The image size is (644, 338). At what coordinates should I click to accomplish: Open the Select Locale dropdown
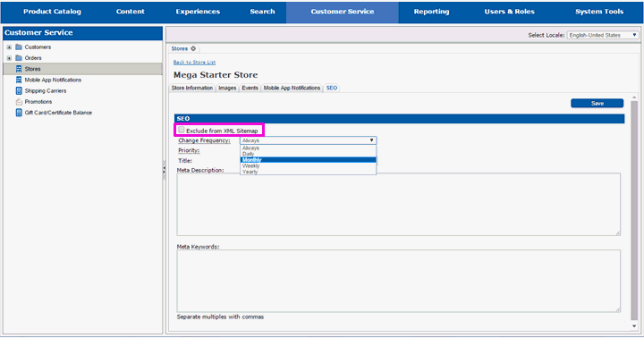tap(603, 35)
